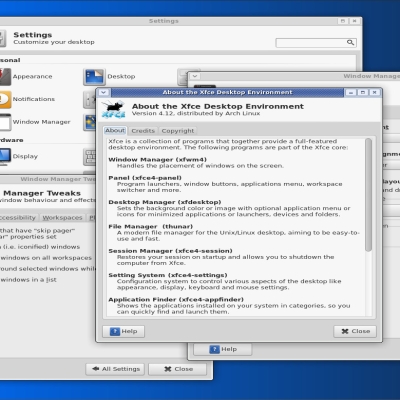The width and height of the screenshot is (400, 400).
Task: Switch to the Credits tab
Action: [x=143, y=131]
